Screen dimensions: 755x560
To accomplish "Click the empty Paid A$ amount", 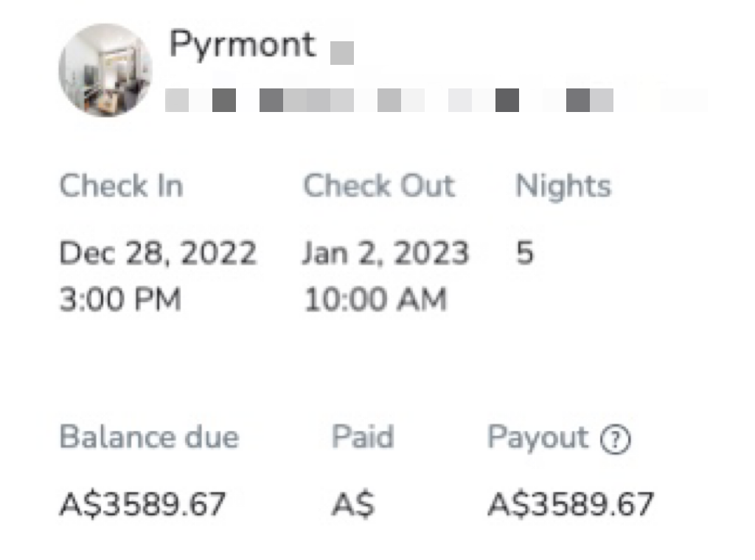I will 353,505.
